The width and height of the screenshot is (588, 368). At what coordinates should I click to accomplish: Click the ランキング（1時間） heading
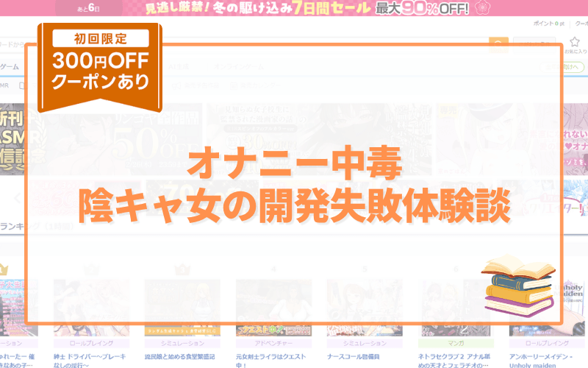point(37,226)
